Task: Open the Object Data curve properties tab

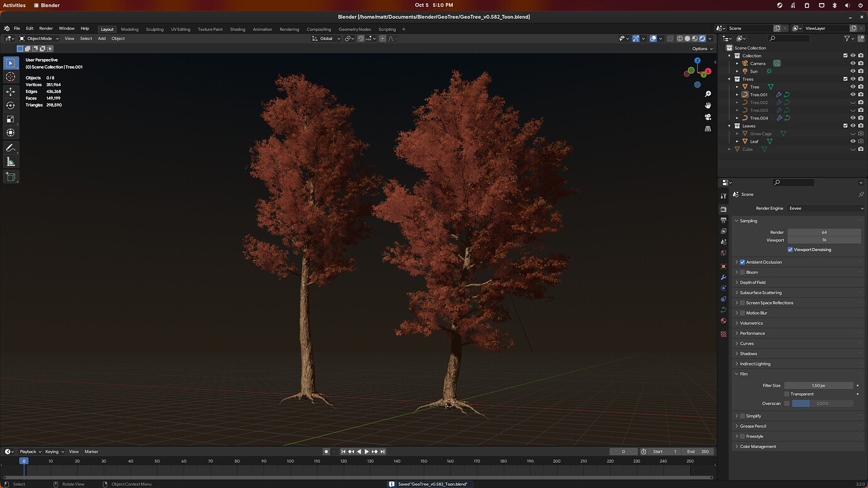Action: coord(723,310)
